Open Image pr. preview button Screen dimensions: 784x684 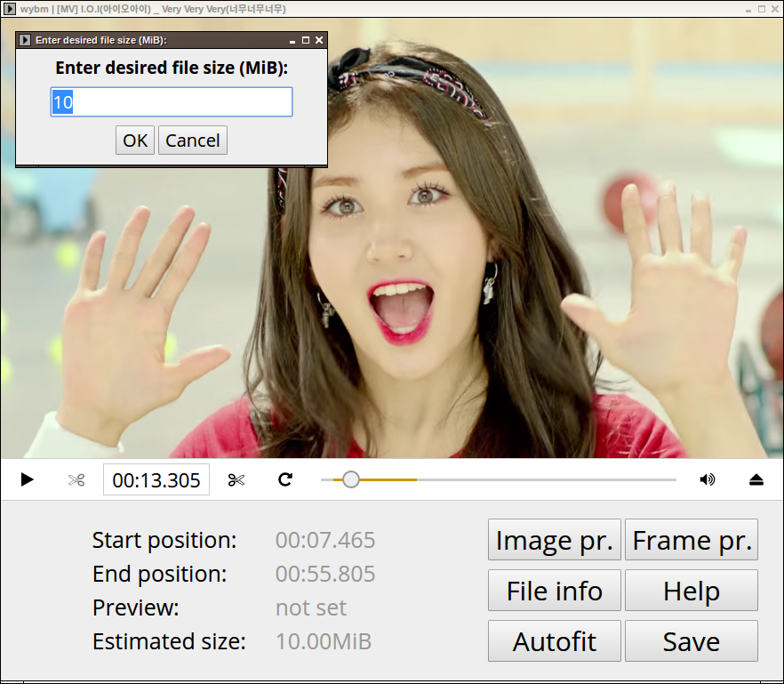pyautogui.click(x=555, y=539)
